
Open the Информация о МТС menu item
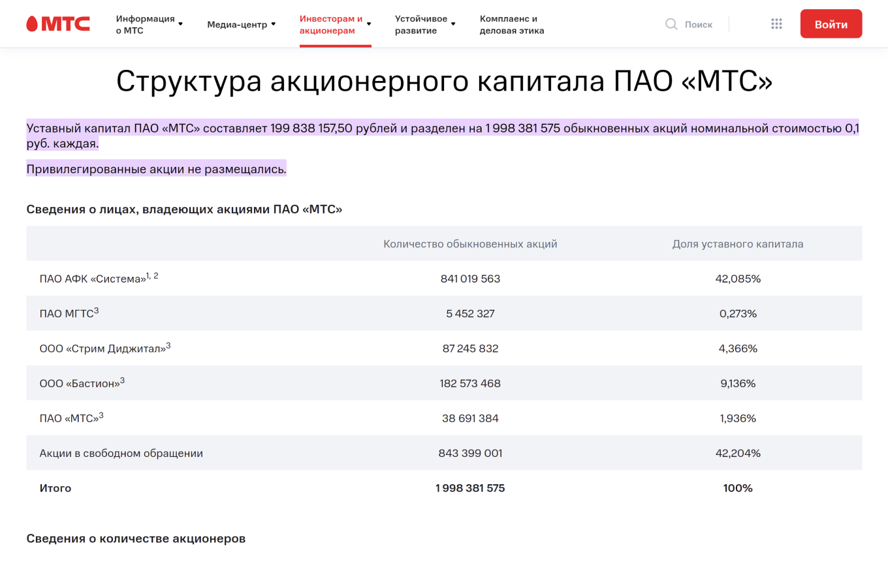click(145, 23)
